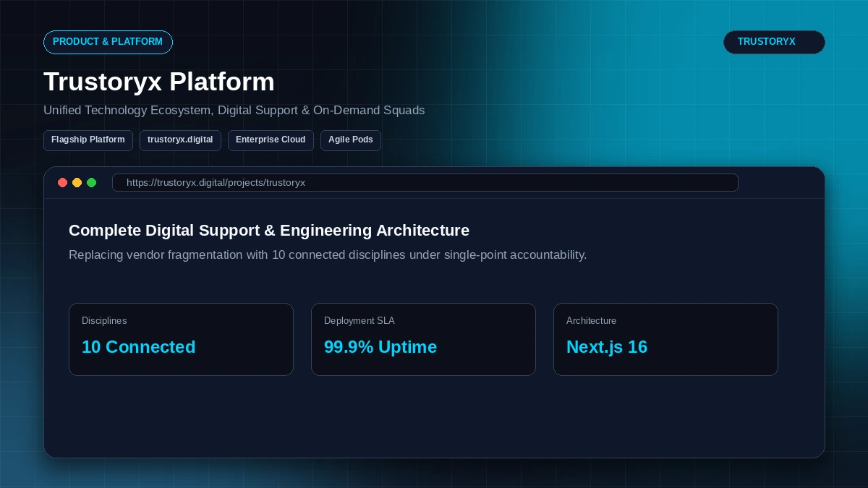Click the 10 Connected value

pos(139,347)
